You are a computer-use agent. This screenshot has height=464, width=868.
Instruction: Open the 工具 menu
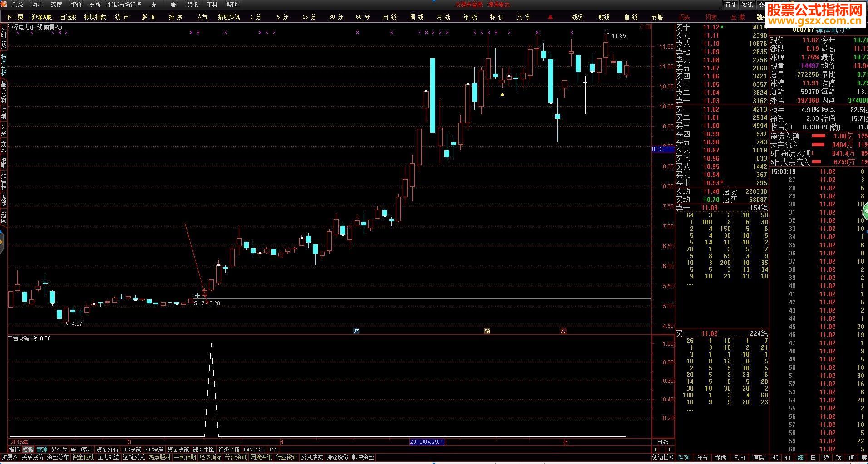tap(212, 5)
